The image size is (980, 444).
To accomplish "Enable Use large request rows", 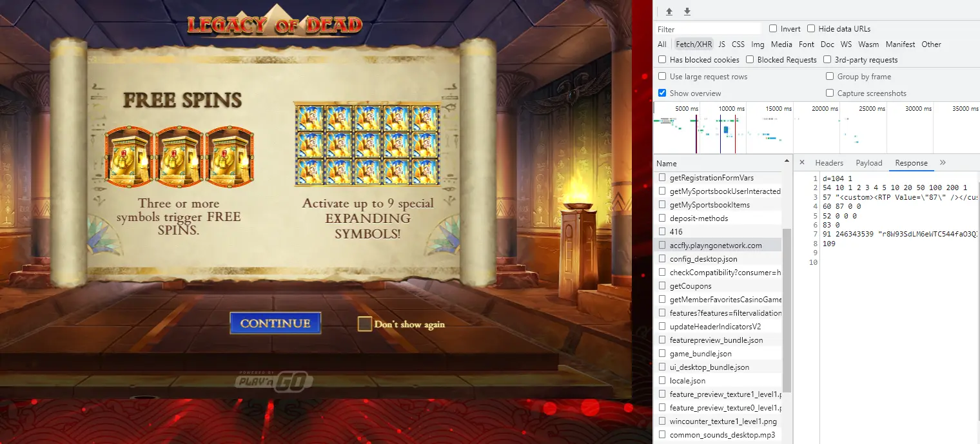I will (662, 77).
